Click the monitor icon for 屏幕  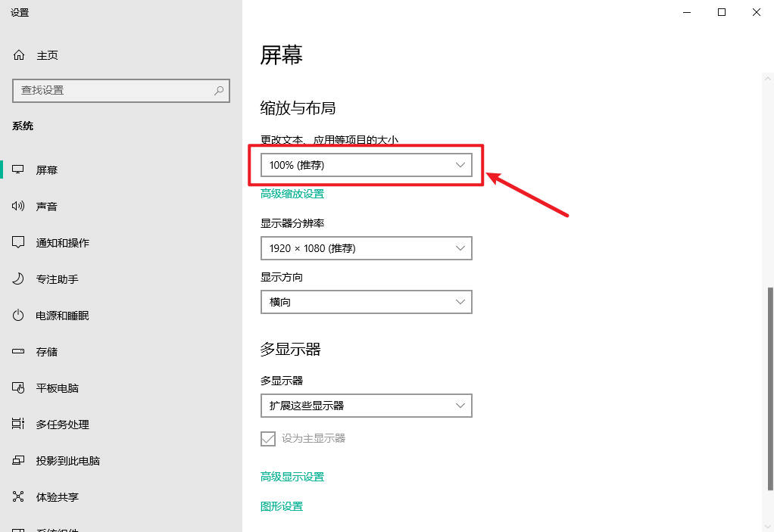point(18,170)
